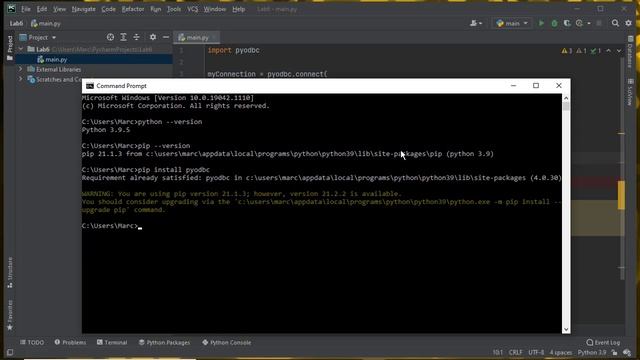Open the View menu
This screenshot has width=640, height=360.
[x=59, y=9]
